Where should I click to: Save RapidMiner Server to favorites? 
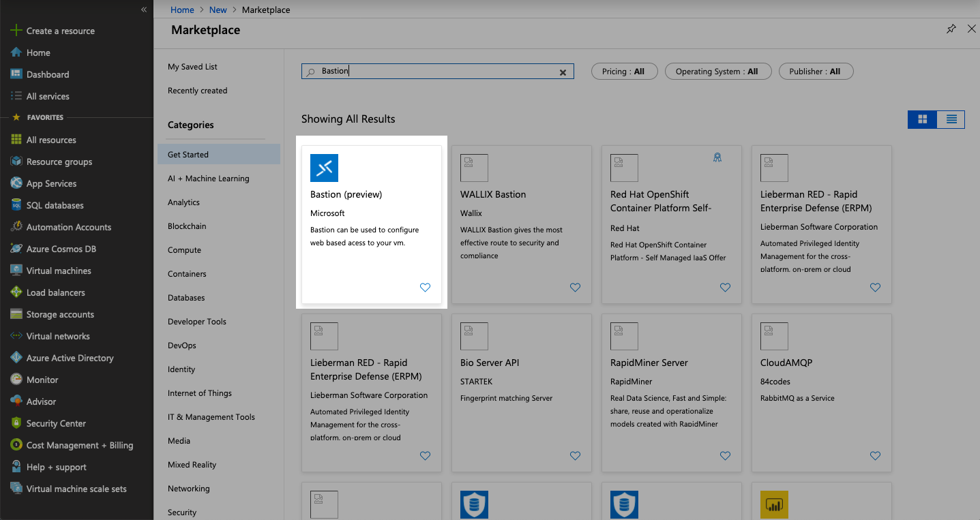(725, 456)
